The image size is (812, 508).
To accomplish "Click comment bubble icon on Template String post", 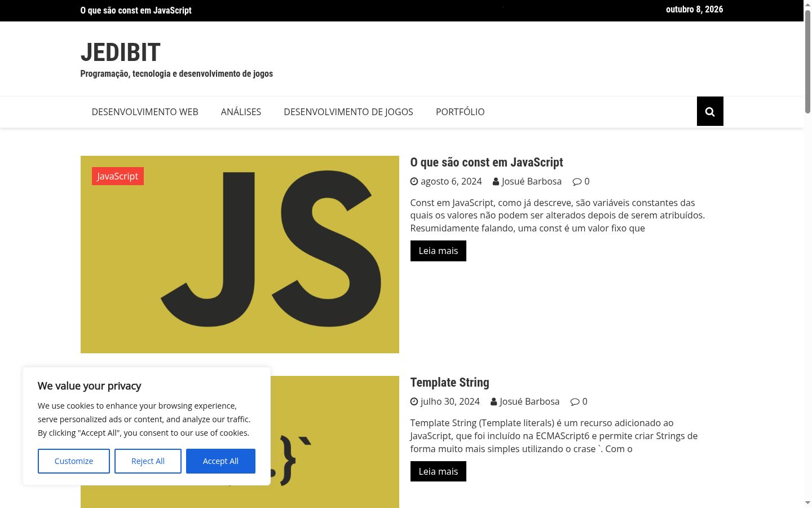I will pos(575,401).
